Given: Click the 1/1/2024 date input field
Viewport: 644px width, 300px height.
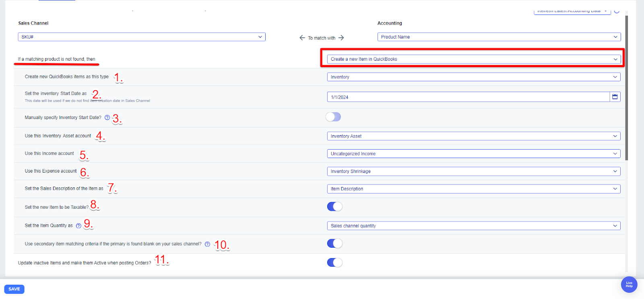Looking at the screenshot, I should 469,97.
